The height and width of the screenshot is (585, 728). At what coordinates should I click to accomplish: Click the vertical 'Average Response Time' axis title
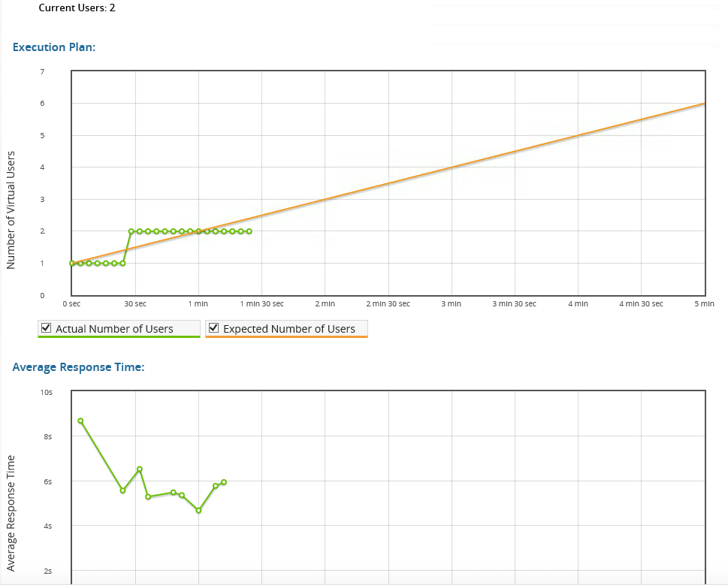(11, 513)
